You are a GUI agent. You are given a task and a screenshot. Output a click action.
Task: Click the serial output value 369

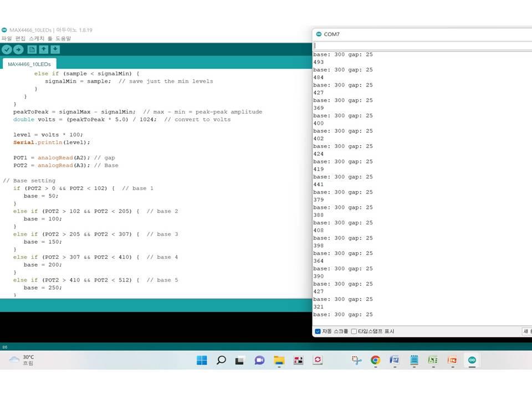[x=318, y=108]
